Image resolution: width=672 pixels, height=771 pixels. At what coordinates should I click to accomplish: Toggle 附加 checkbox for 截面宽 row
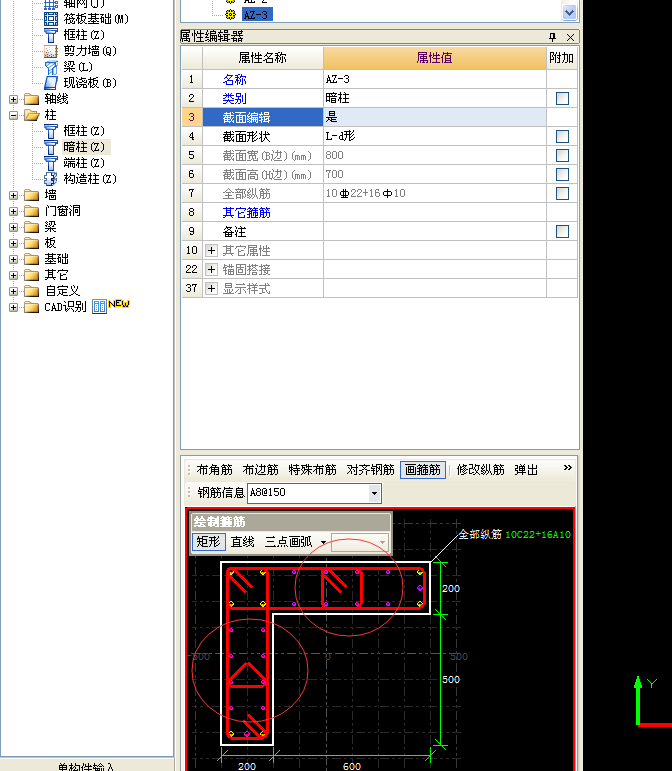click(x=562, y=155)
